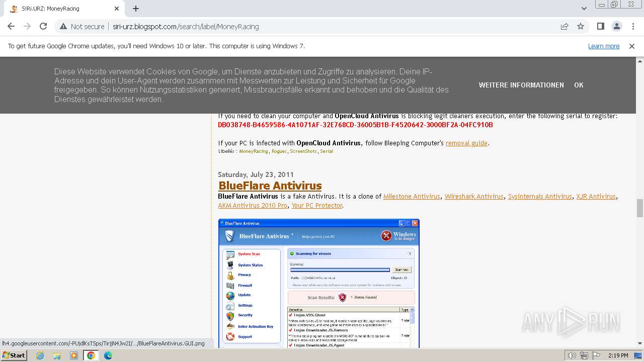Click Saturday, July 23, 2011 date
This screenshot has width=644, height=362.
tap(256, 174)
